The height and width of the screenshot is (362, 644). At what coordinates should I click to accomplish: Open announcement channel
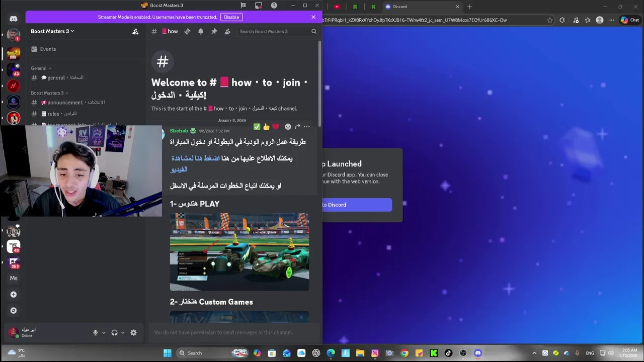click(87, 103)
